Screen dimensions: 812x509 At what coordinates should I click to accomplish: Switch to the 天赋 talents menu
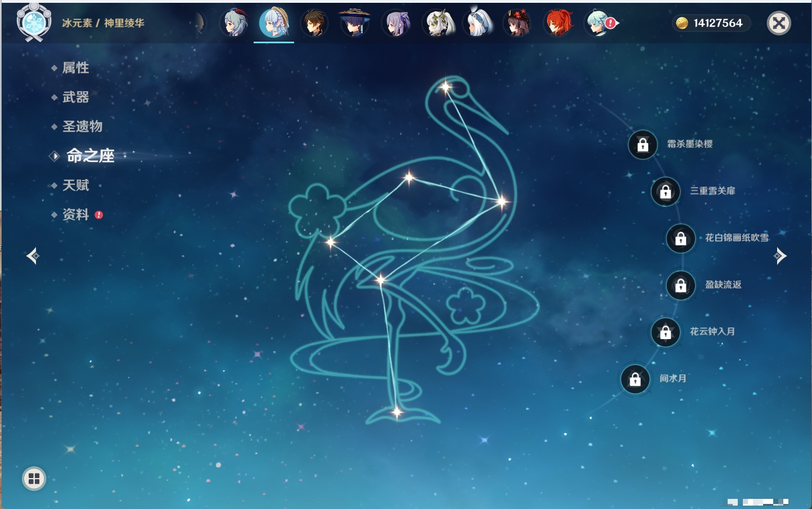click(x=75, y=186)
